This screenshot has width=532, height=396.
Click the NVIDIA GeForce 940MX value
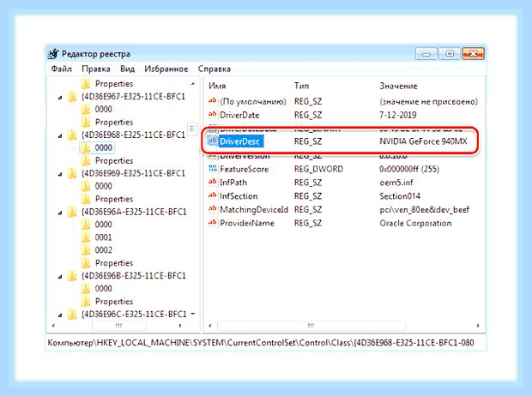[x=423, y=141]
